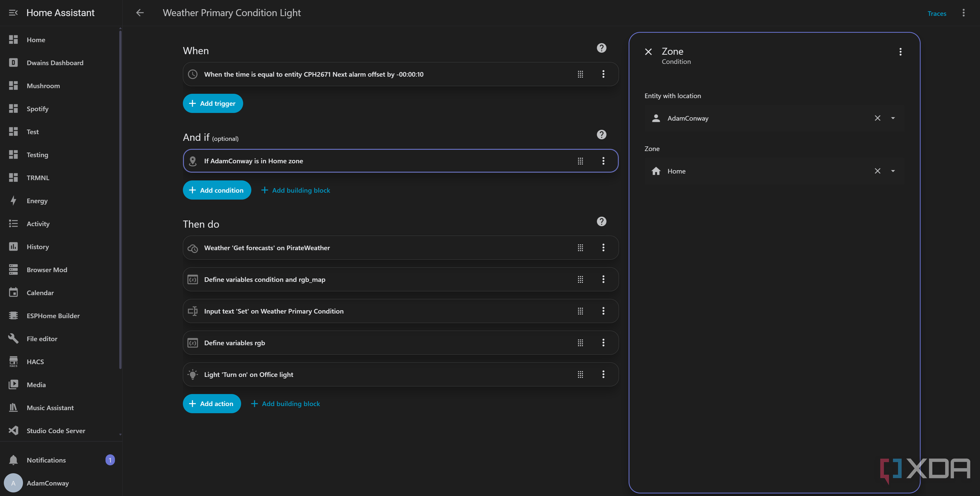Image resolution: width=980 pixels, height=496 pixels.
Task: Expand the Define variables rgb action
Action: coord(400,343)
